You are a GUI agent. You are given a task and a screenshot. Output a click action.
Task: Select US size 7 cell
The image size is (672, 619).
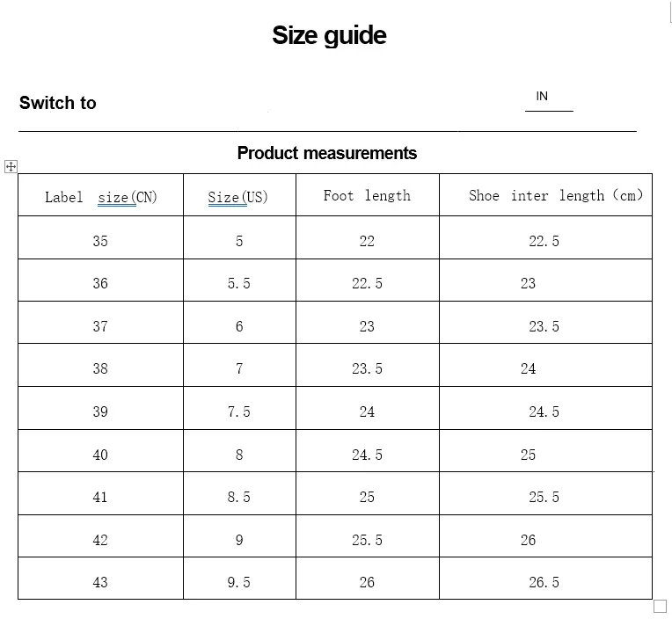tap(239, 365)
